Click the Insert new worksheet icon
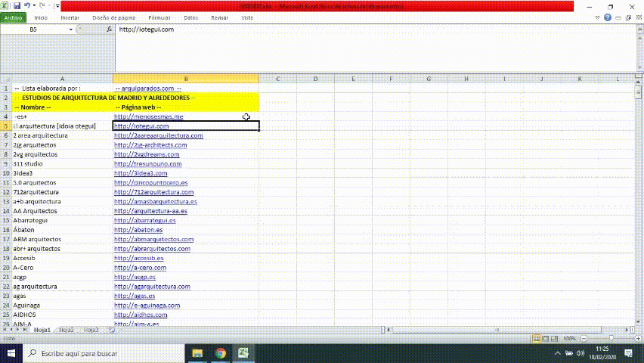644x363 pixels. (111, 330)
